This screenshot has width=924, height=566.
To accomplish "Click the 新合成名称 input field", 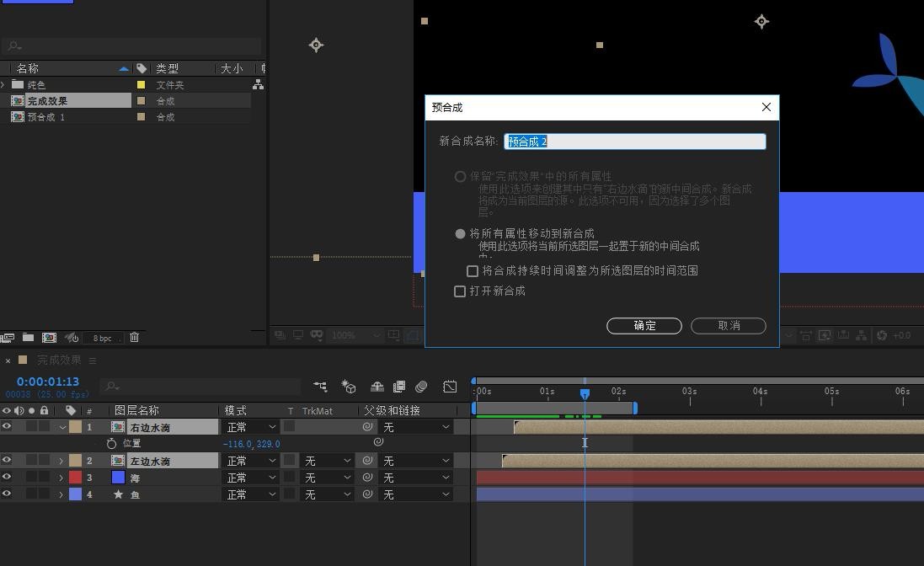I will (634, 141).
